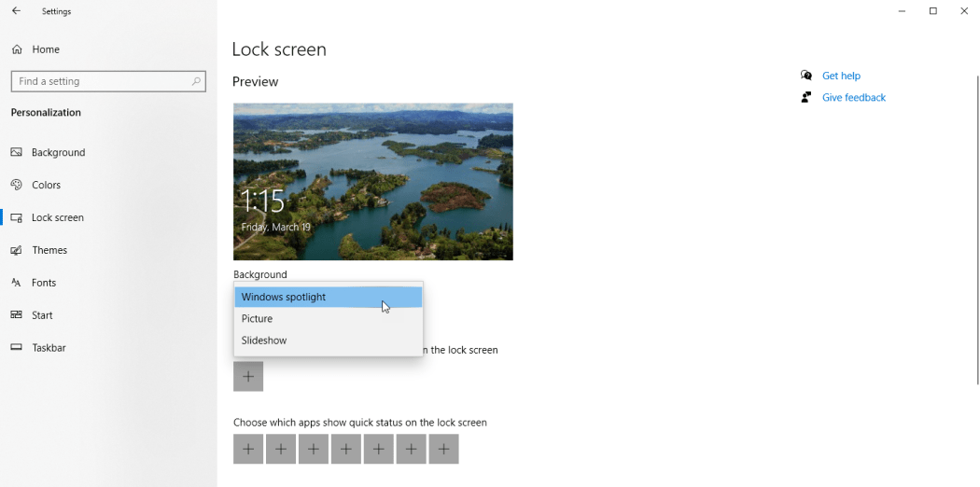Click the Start icon in sidebar
The height and width of the screenshot is (487, 980).
(17, 315)
